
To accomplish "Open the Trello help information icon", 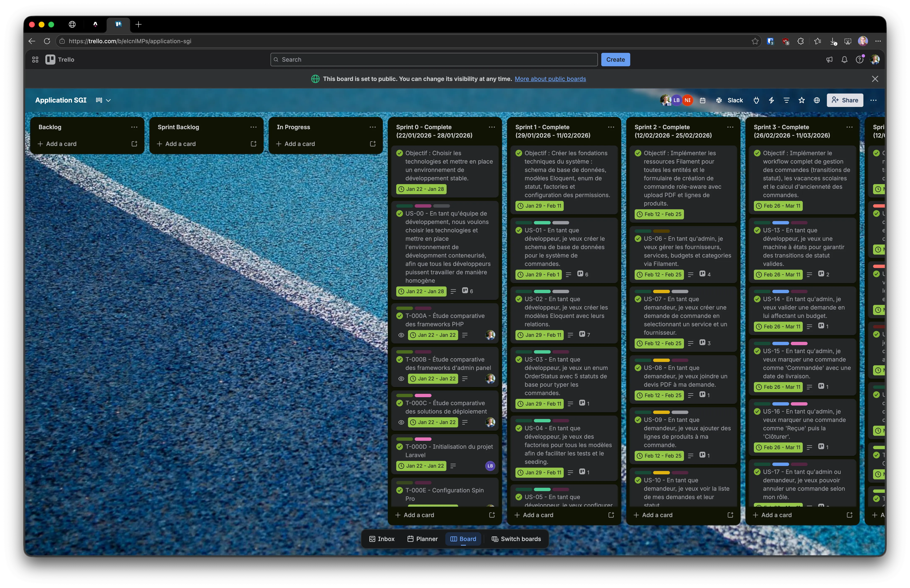I will (x=860, y=60).
